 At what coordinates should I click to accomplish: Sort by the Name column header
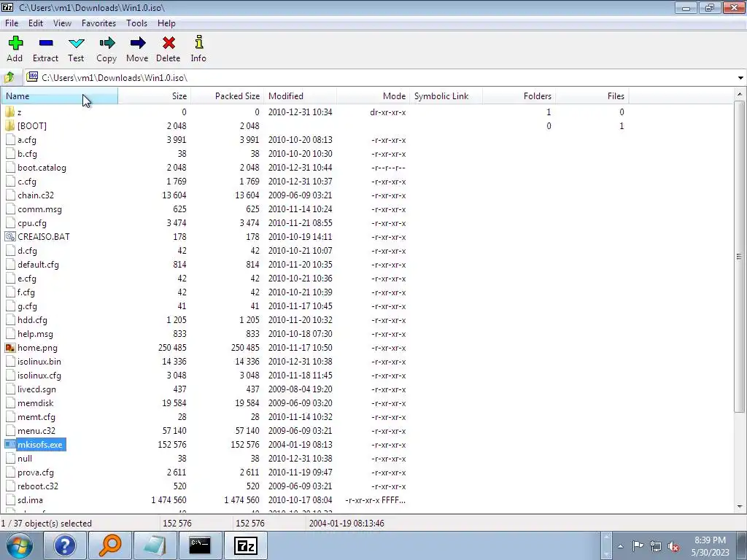[x=60, y=96]
